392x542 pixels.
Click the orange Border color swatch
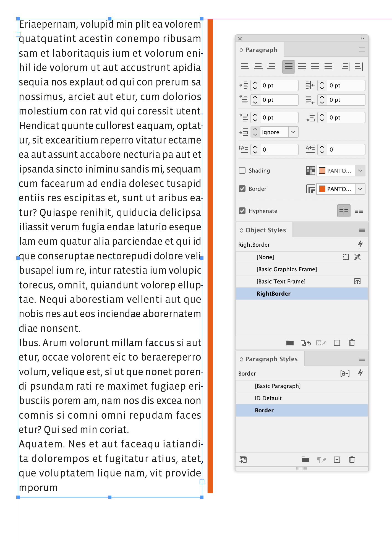pyautogui.click(x=322, y=189)
